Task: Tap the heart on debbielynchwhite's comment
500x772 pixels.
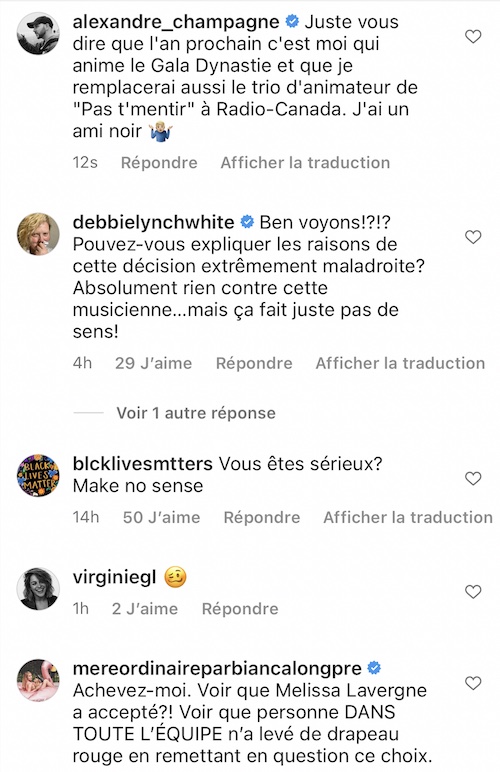Action: (473, 237)
